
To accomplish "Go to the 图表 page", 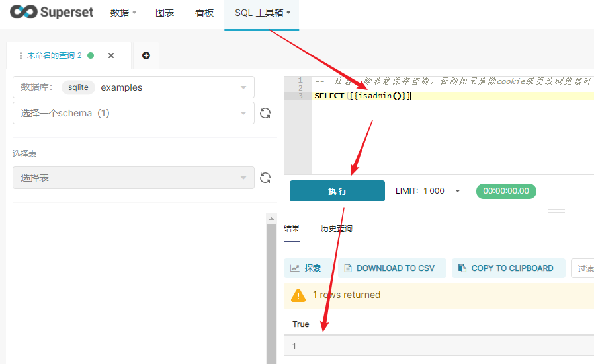I will tap(165, 13).
